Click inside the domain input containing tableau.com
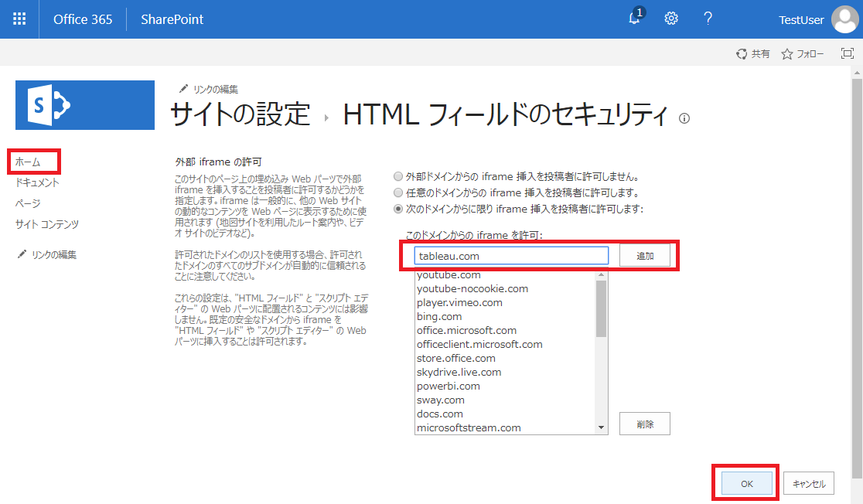 (x=510, y=254)
